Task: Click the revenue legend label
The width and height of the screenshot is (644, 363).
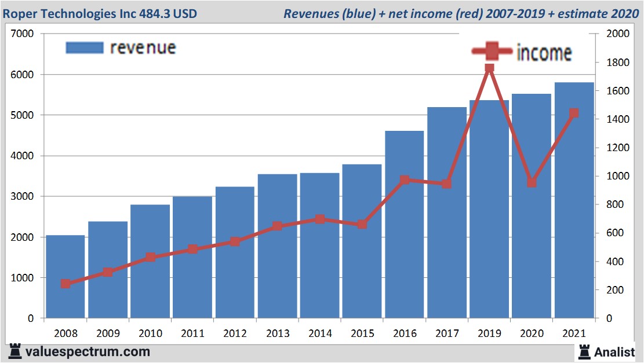Action: click(143, 47)
